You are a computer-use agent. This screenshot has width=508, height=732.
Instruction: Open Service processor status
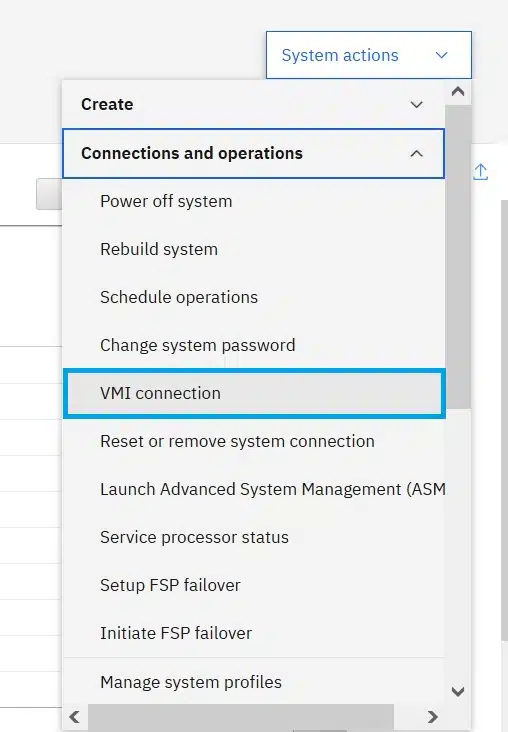pos(254,538)
